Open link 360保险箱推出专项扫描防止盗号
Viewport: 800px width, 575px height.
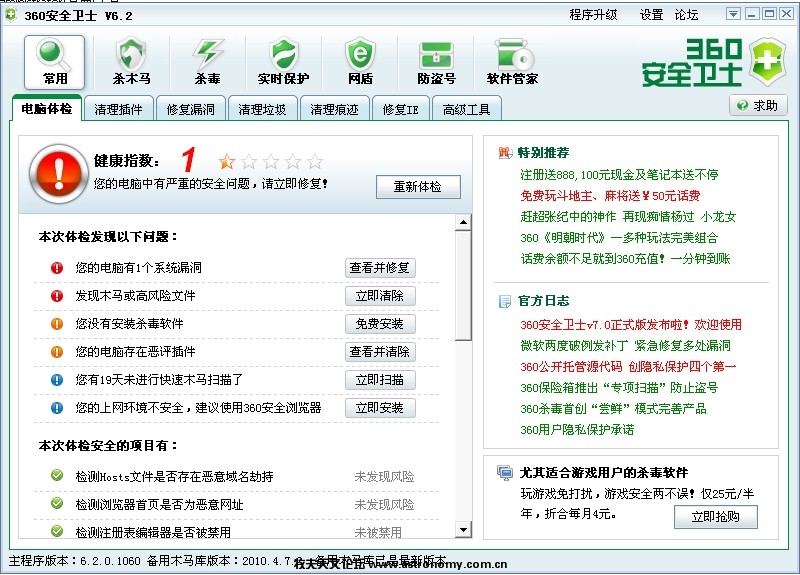pyautogui.click(x=619, y=388)
